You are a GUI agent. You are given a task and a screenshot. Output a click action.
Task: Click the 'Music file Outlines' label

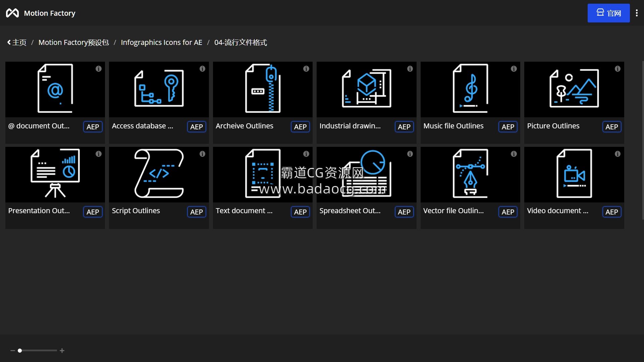(453, 126)
